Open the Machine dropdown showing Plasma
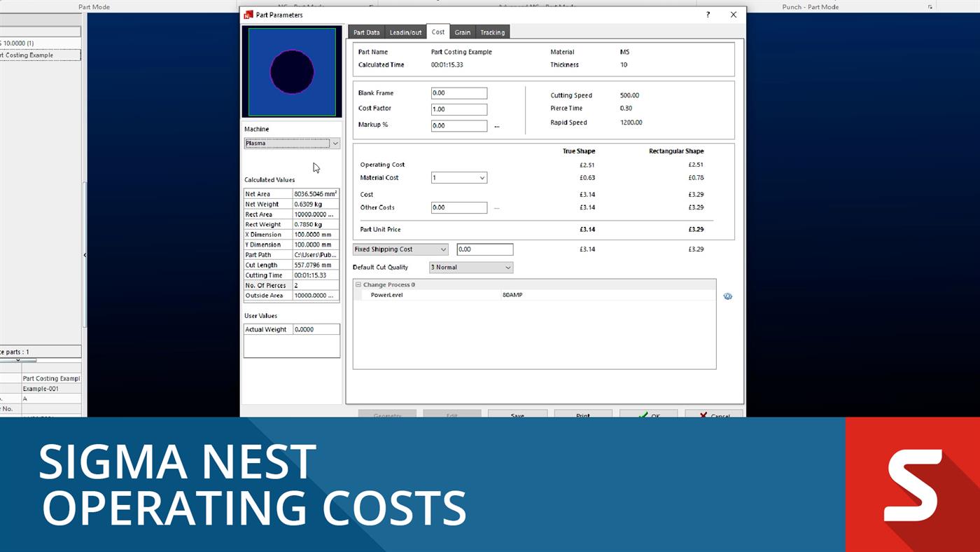Viewport: 980px width, 552px height. coord(335,143)
